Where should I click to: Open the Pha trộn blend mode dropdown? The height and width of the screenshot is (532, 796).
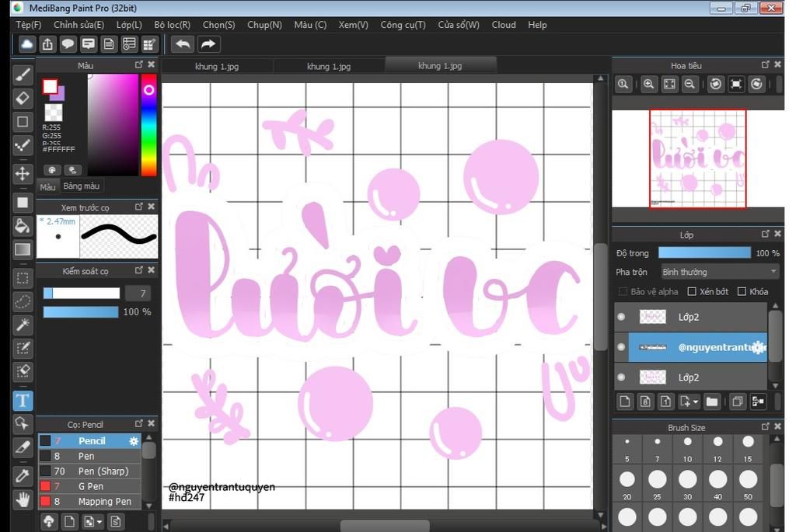click(720, 272)
